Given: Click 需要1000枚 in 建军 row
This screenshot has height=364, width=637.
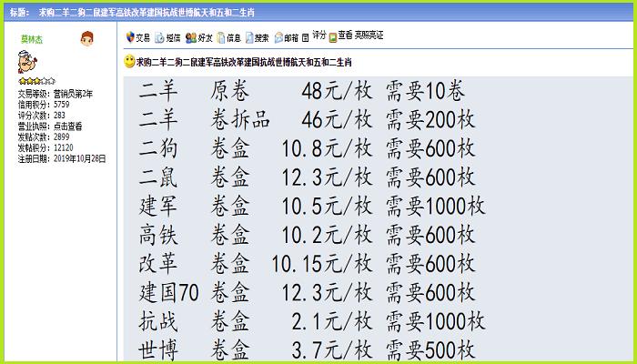Looking at the screenshot, I should coord(436,207).
